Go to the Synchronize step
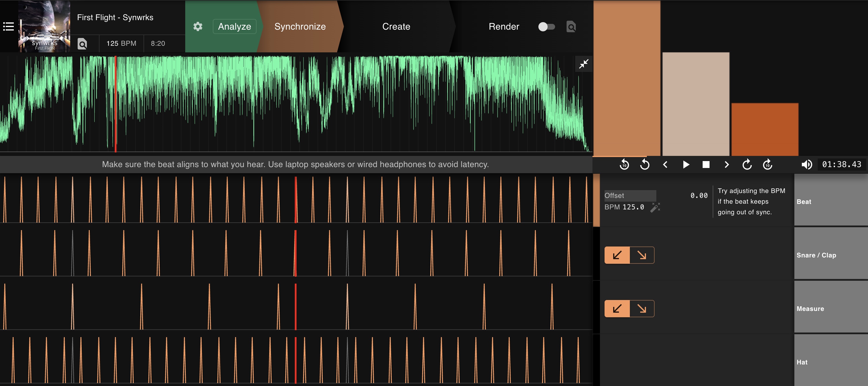The image size is (868, 386). (300, 26)
